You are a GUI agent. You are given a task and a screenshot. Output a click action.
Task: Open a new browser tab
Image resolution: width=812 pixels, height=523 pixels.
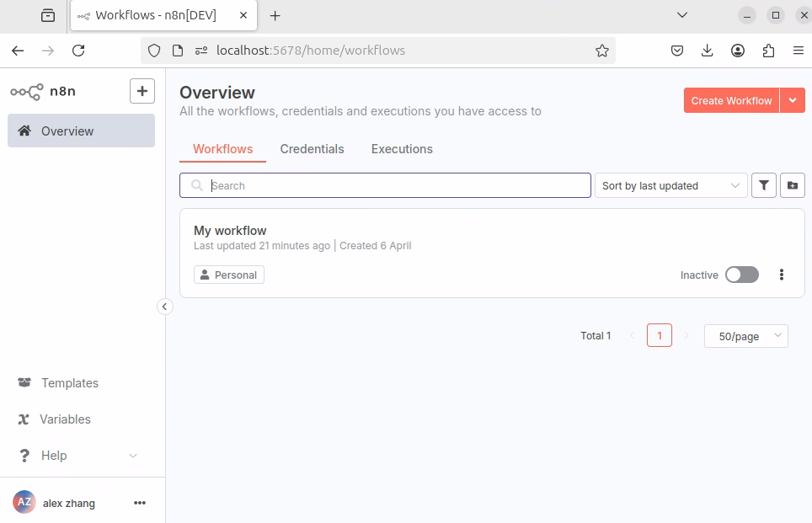275,15
